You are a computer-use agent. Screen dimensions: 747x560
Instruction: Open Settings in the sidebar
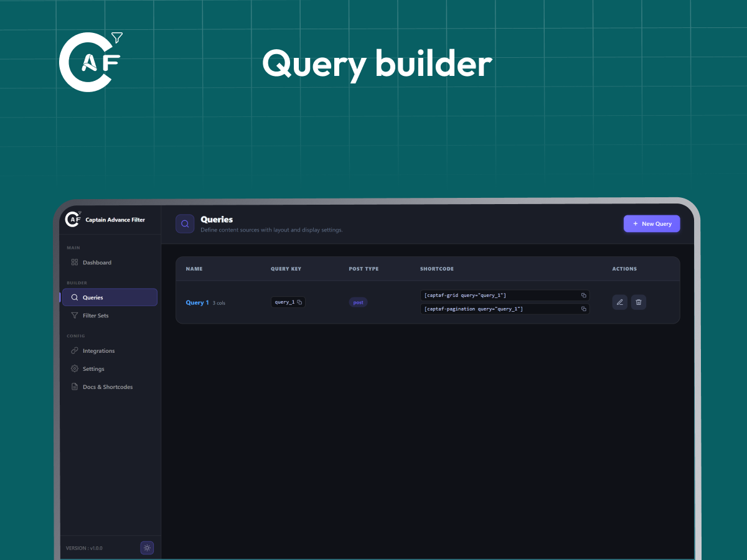[109, 369]
